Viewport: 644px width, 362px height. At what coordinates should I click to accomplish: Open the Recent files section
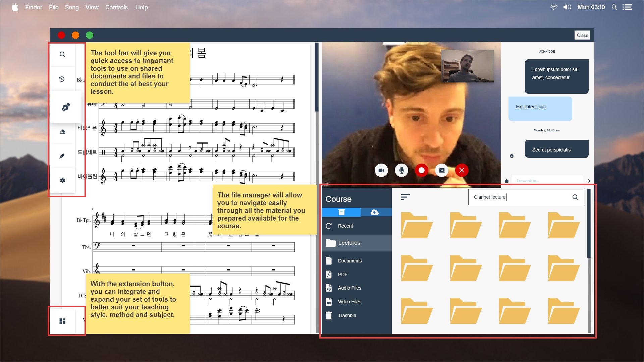[x=345, y=226]
